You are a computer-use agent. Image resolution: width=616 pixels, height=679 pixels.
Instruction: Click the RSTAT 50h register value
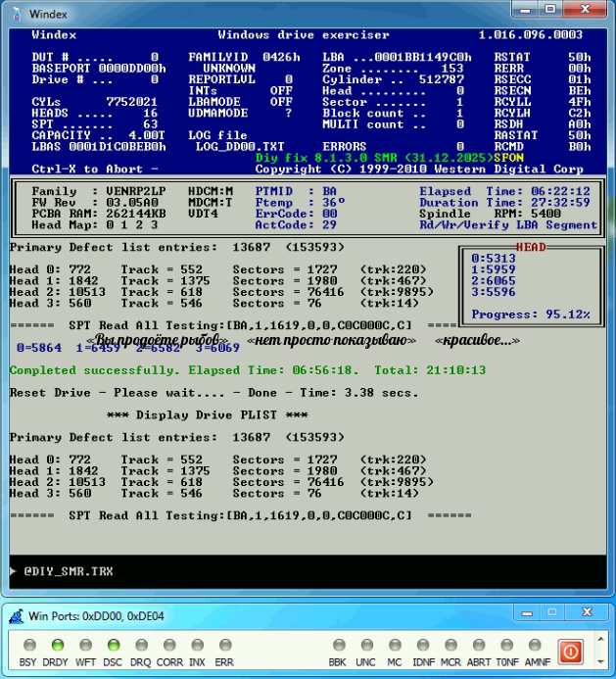(580, 57)
